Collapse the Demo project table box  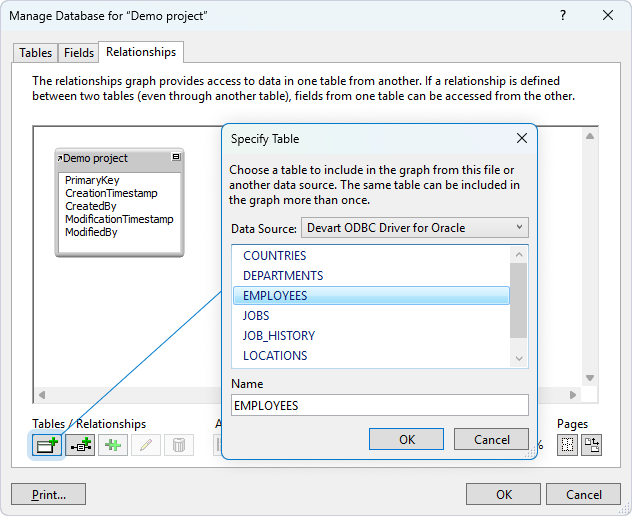pos(176,157)
